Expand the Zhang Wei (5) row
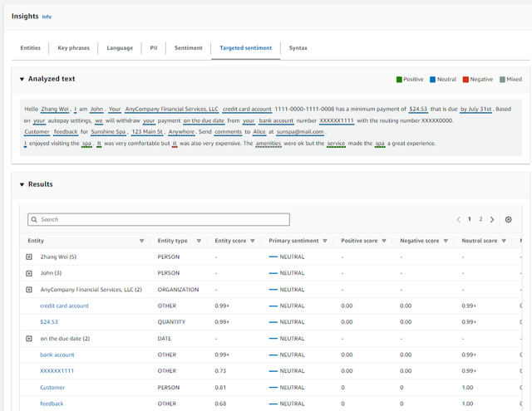The width and height of the screenshot is (532, 411). (29, 257)
